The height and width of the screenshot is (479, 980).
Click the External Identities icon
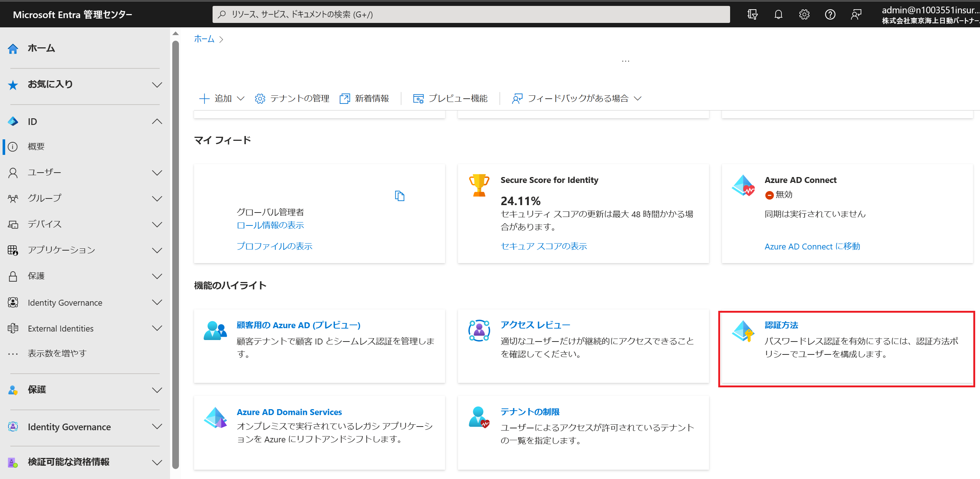[13, 328]
